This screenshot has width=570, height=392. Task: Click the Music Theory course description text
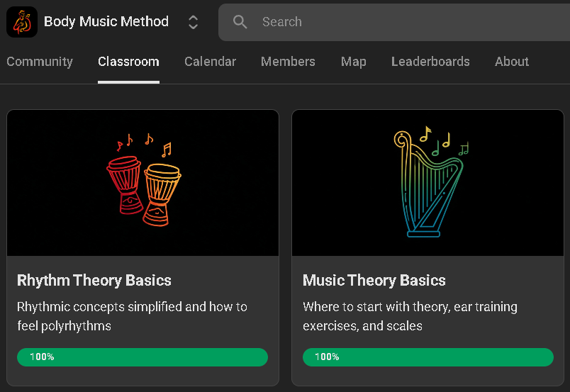pos(410,316)
